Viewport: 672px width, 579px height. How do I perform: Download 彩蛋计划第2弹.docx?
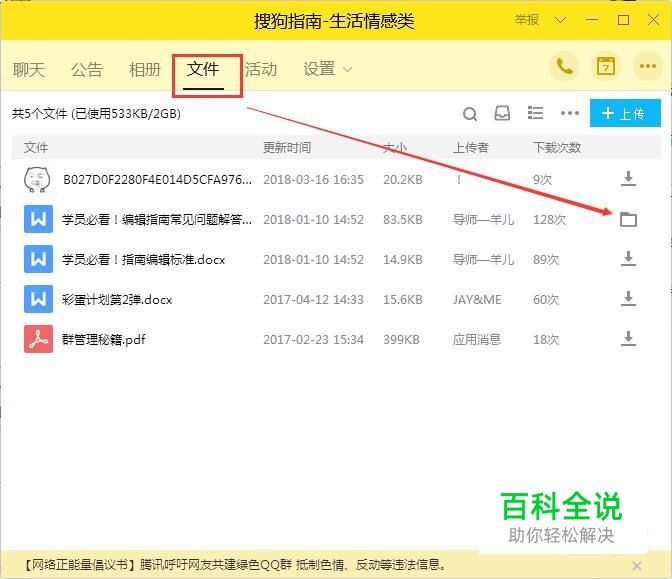click(628, 299)
